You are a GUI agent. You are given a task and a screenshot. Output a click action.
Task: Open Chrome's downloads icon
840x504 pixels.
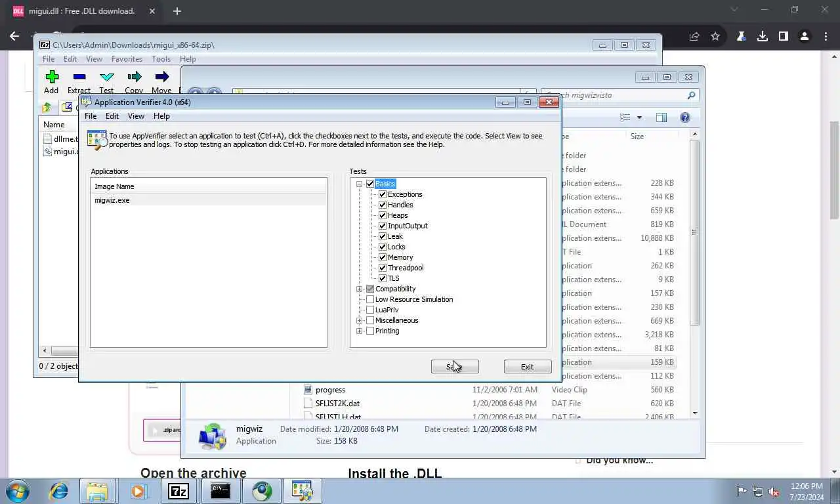(763, 37)
